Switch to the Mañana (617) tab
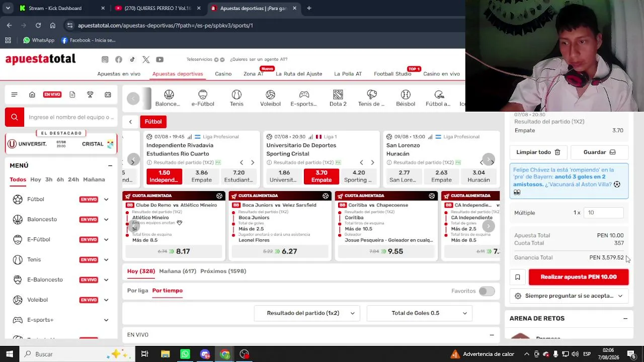This screenshot has width=644, height=362. pyautogui.click(x=178, y=271)
